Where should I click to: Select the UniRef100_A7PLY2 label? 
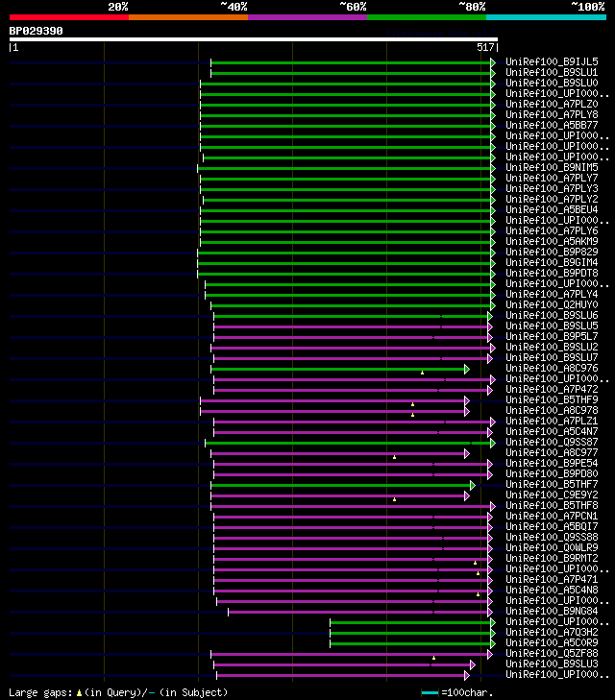click(x=552, y=199)
